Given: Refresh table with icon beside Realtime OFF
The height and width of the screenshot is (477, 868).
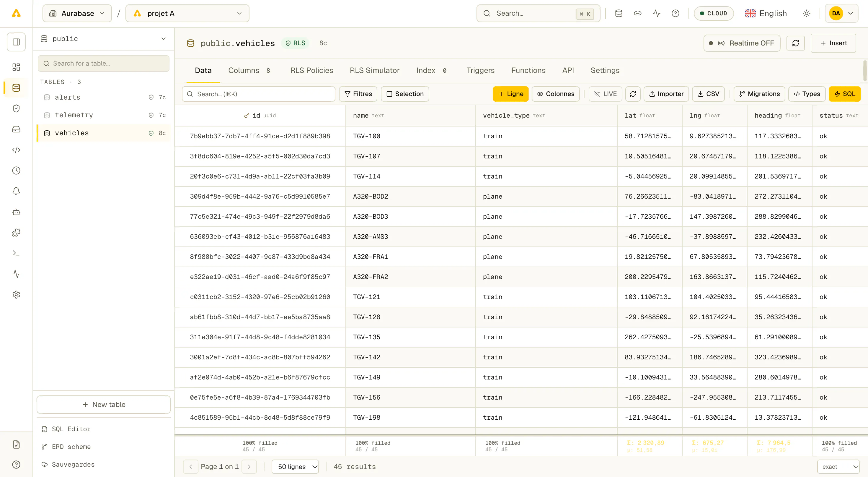Looking at the screenshot, I should [796, 43].
